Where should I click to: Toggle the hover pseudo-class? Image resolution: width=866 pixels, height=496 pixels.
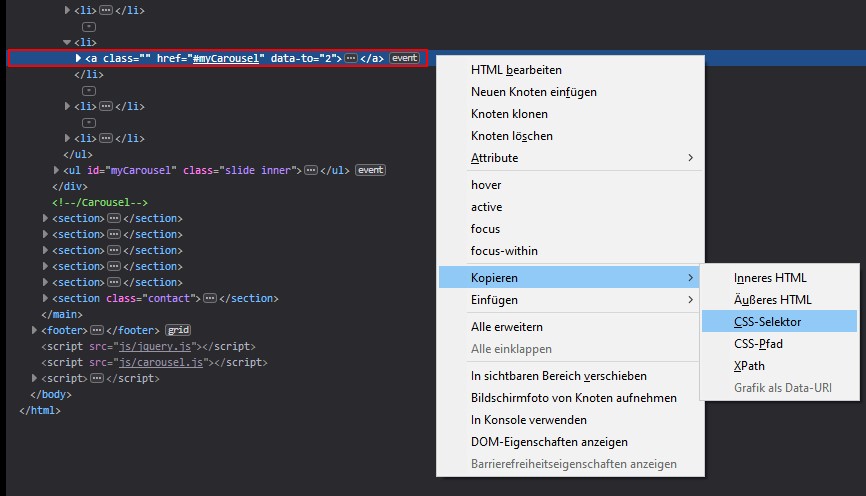(x=571, y=185)
